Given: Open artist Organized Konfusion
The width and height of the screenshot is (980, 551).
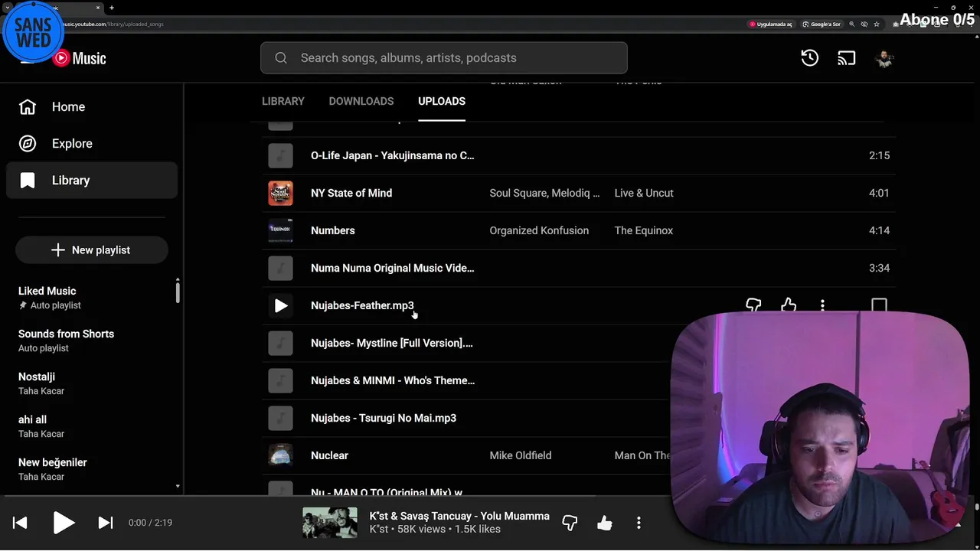Looking at the screenshot, I should (x=540, y=230).
